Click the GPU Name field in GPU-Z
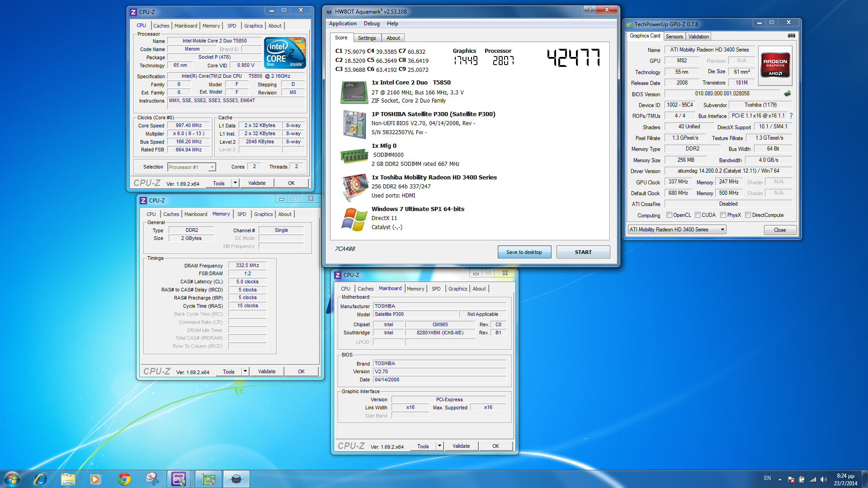Image resolution: width=868 pixels, height=488 pixels. tap(709, 50)
